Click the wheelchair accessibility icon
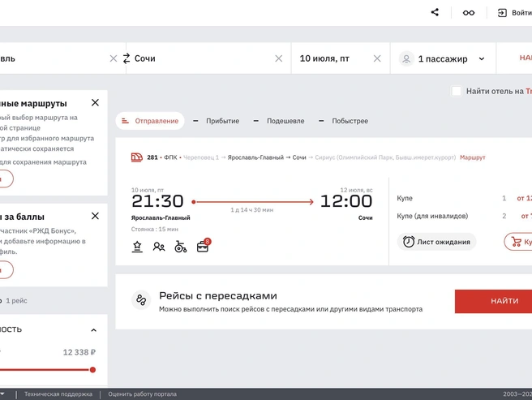532x400 pixels. [x=181, y=247]
